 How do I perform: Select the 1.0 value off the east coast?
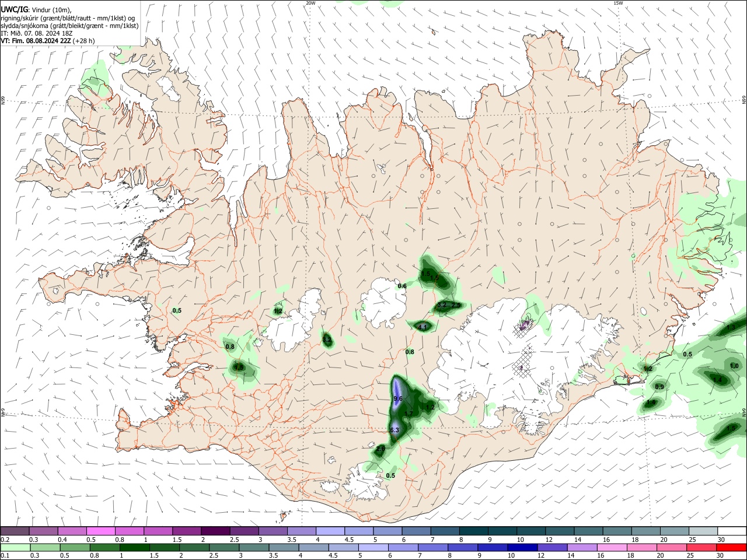[x=734, y=366]
